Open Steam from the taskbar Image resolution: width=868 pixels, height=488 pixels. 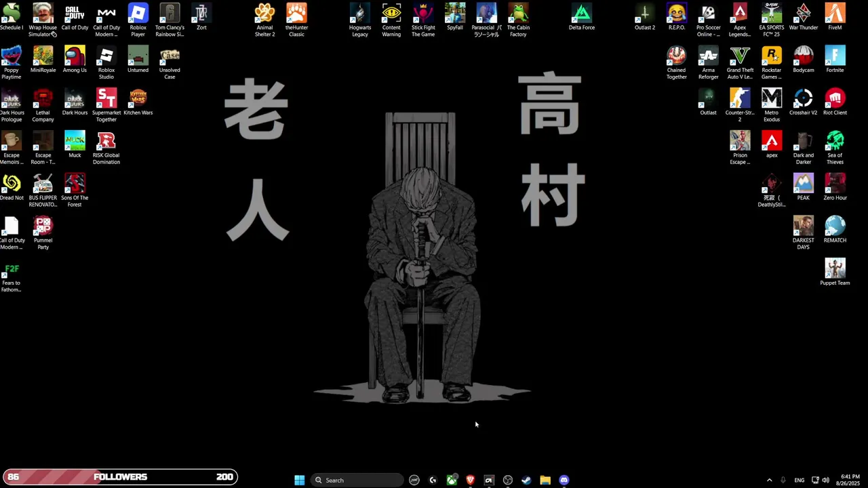[x=526, y=480]
